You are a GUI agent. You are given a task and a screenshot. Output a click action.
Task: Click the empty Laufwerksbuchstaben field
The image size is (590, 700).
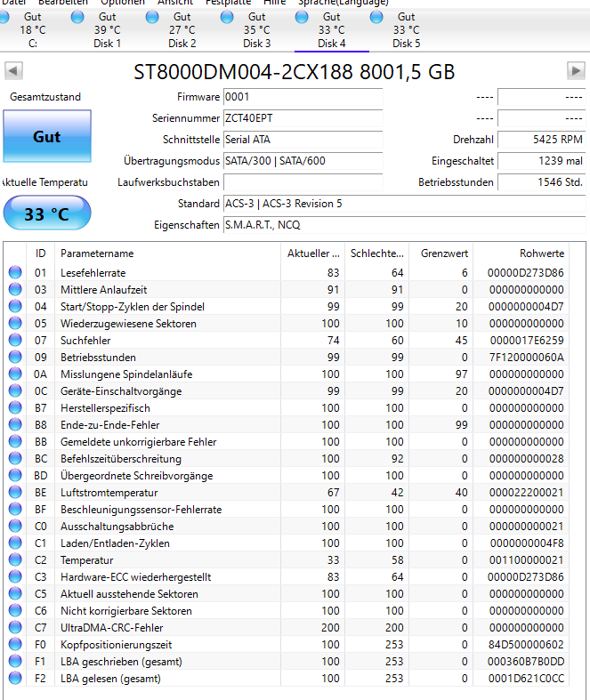(303, 182)
